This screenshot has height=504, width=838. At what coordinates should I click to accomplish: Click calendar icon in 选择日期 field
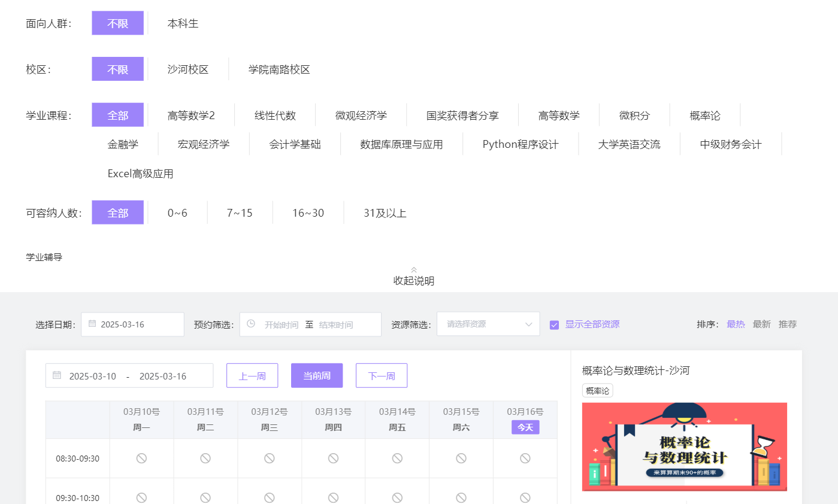(x=92, y=324)
